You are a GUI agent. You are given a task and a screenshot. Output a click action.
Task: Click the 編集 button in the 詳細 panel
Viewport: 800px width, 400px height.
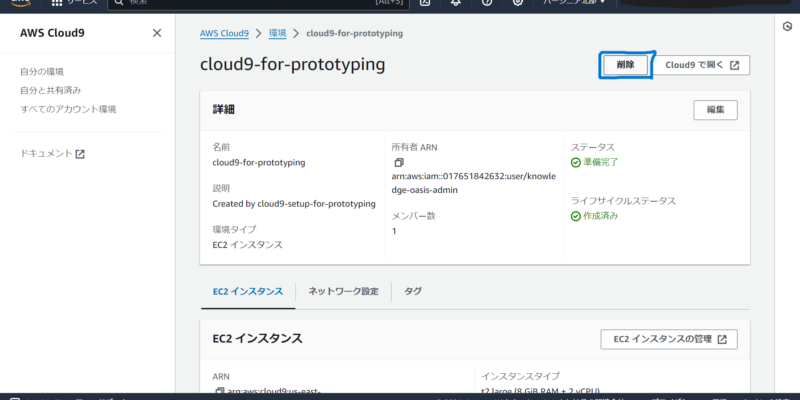pos(715,109)
